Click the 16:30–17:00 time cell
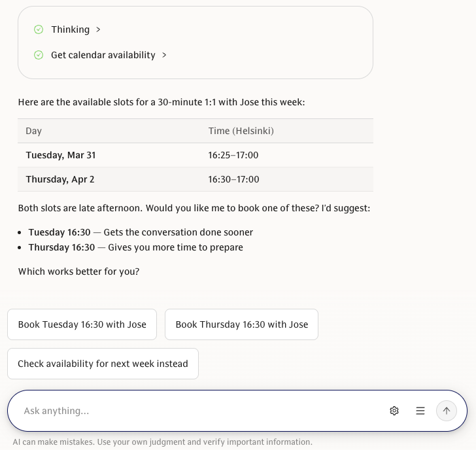This screenshot has height=450, width=476. [x=233, y=179]
